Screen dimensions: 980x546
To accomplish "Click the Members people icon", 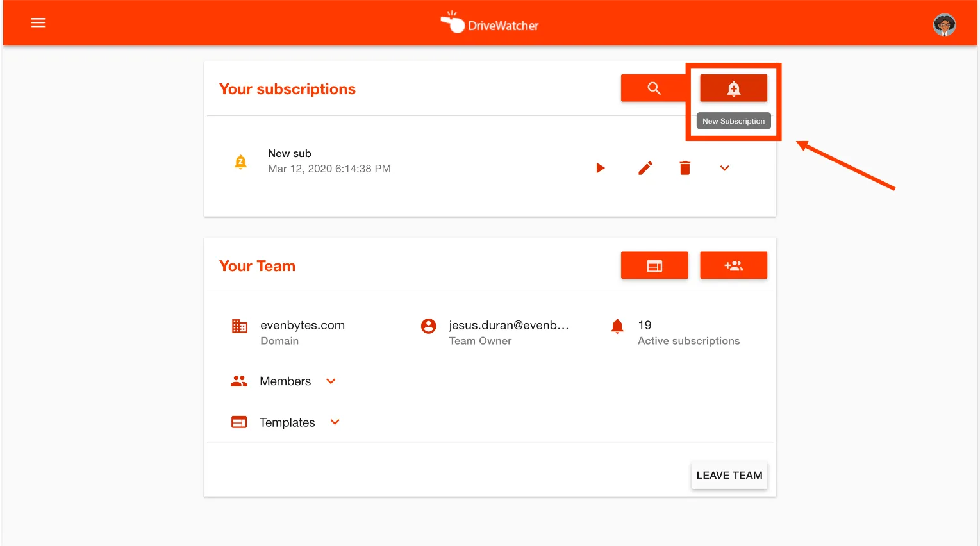I will tap(239, 381).
